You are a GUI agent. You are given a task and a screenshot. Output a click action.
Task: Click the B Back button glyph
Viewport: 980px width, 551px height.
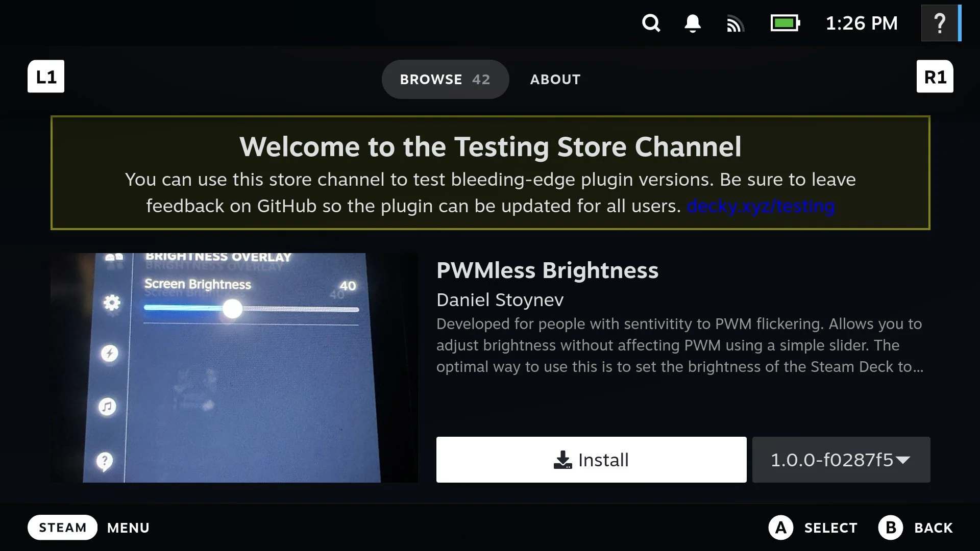point(891,528)
